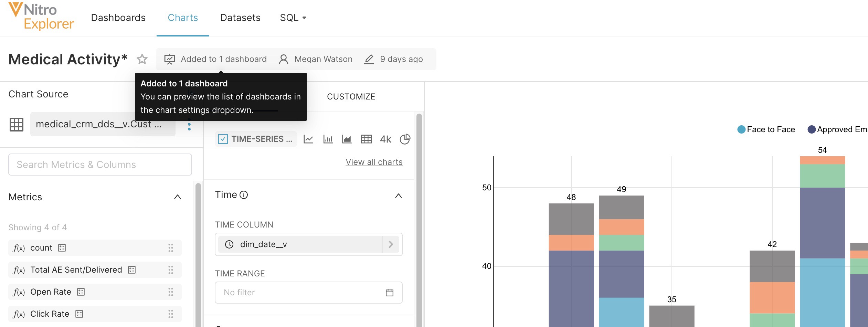Image resolution: width=868 pixels, height=327 pixels.
Task: Choose the pie chart type icon
Action: [405, 139]
